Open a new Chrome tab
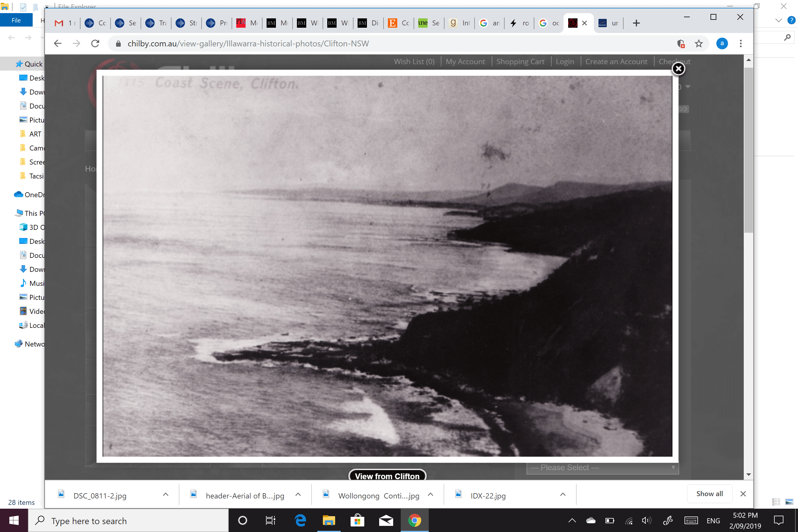The height and width of the screenshot is (532, 798). (636, 23)
